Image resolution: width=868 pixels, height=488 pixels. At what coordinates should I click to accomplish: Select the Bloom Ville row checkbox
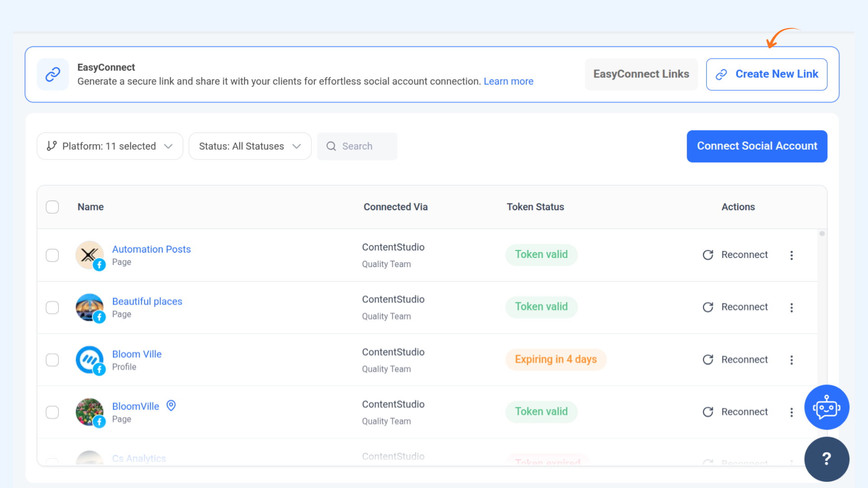click(52, 360)
